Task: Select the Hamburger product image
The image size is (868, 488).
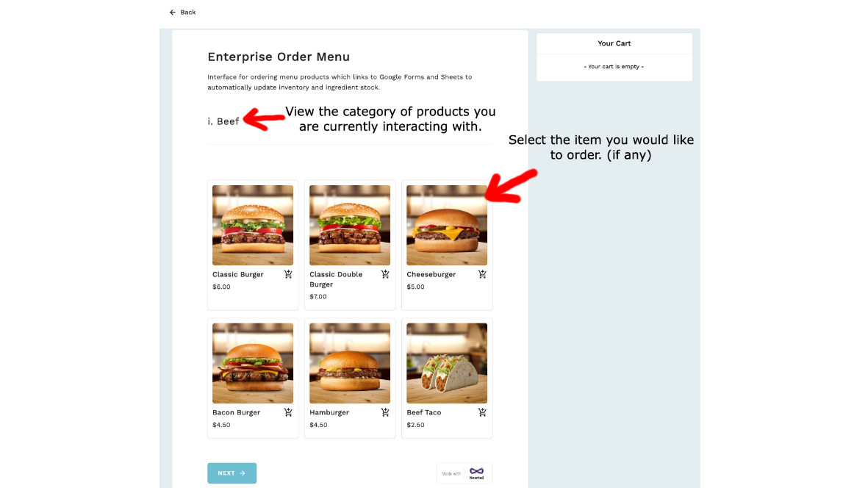Action: (350, 363)
